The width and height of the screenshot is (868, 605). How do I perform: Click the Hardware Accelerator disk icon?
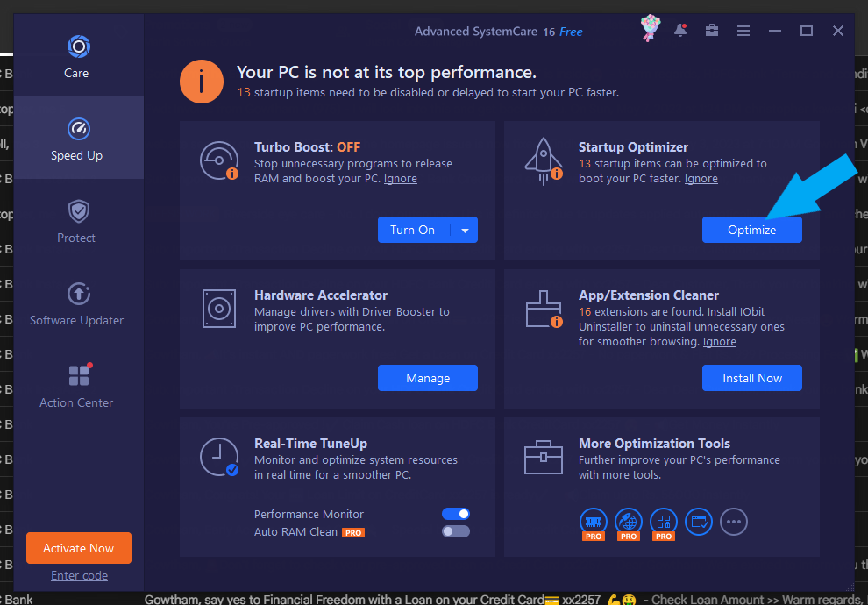pos(219,309)
